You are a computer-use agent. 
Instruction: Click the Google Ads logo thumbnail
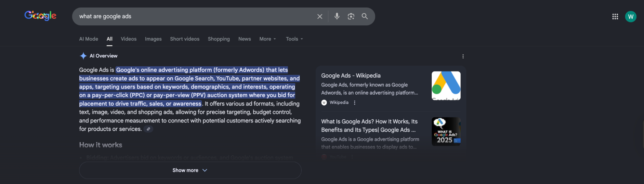pos(446,86)
